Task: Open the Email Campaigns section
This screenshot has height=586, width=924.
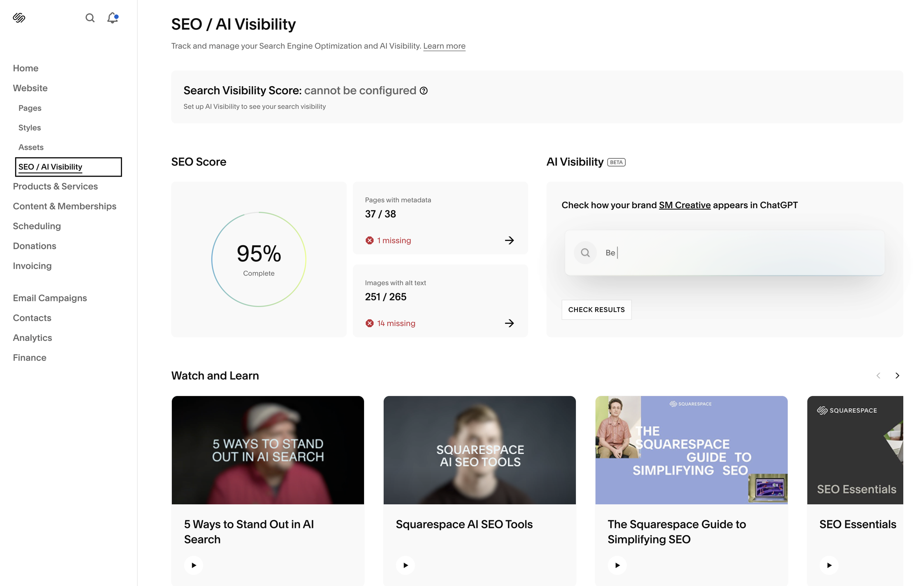Action: [50, 298]
